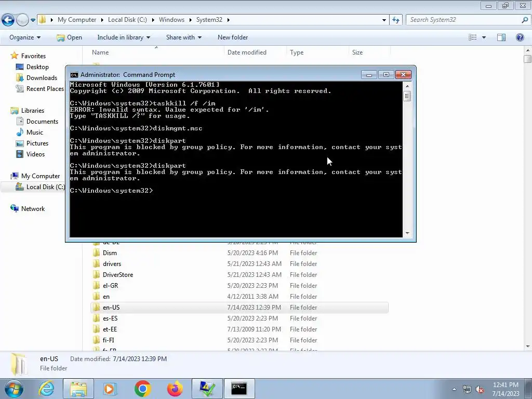Select the Dism folder
The image size is (532, 399).
(x=239, y=253)
